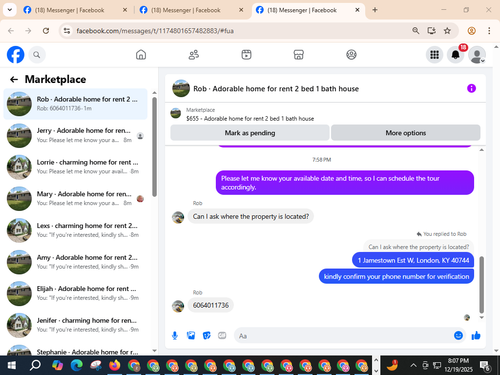Screen dimensions: 500x375
Task: Open Jenifer's charming home conversation
Action: 75,325
